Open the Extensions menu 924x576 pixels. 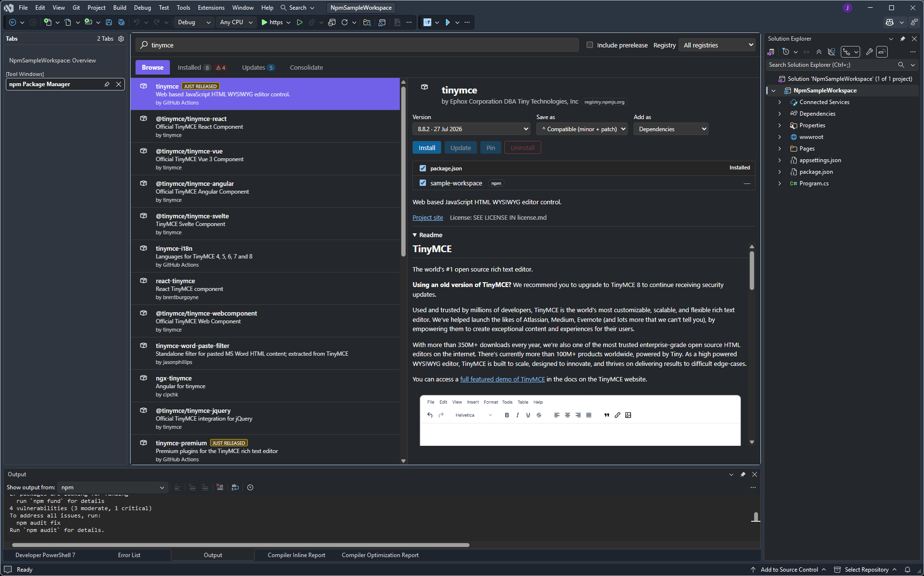211,8
